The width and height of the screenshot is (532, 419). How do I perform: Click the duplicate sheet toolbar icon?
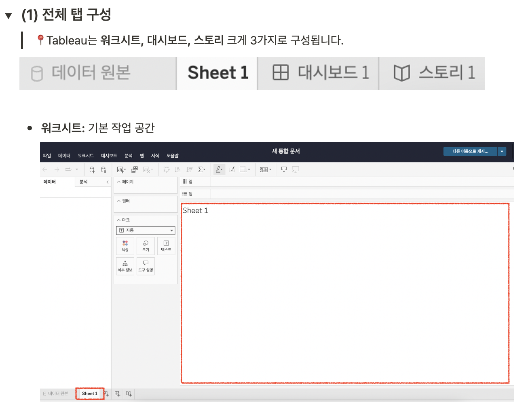coord(135,169)
